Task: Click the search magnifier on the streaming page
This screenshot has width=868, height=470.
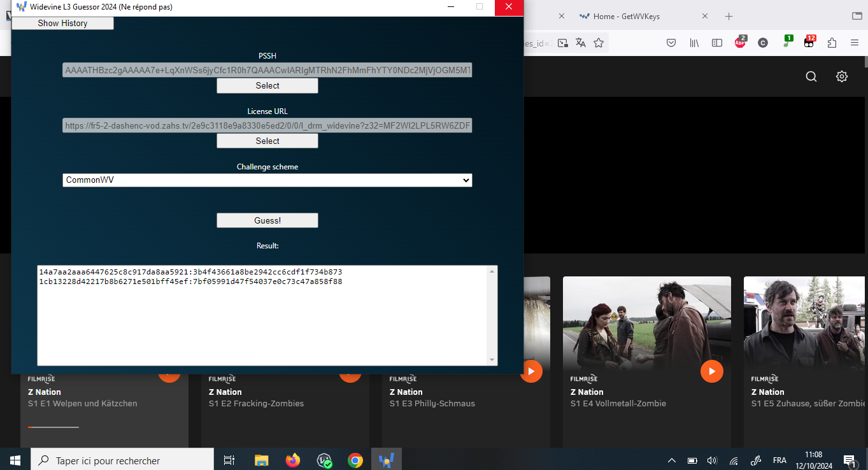Action: pos(811,76)
